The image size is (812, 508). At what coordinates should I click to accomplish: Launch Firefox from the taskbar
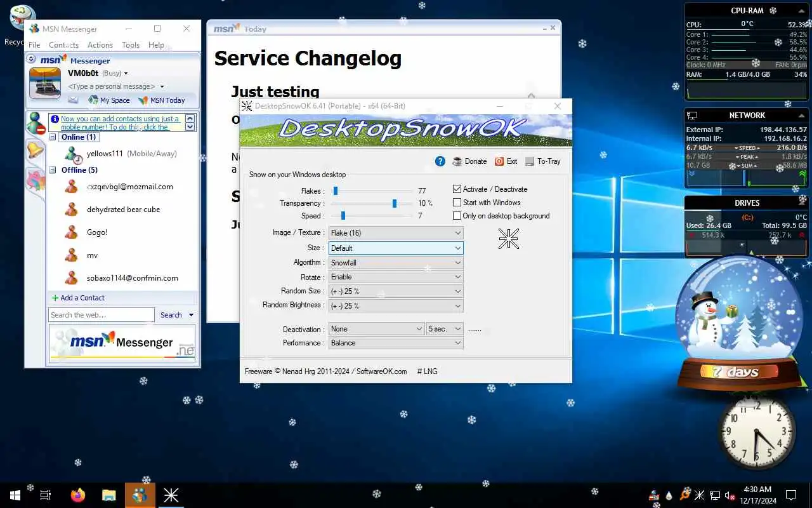click(78, 495)
